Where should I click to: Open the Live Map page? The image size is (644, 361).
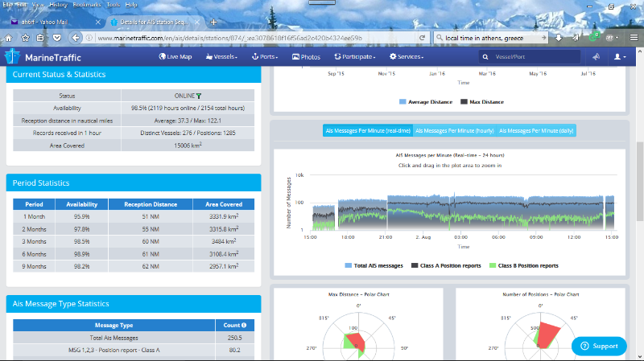tap(175, 57)
